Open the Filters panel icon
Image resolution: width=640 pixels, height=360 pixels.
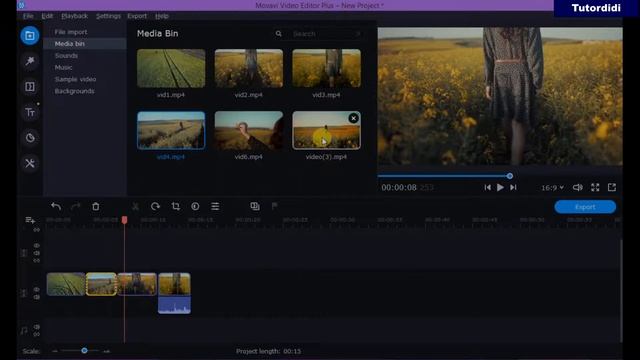[30, 61]
